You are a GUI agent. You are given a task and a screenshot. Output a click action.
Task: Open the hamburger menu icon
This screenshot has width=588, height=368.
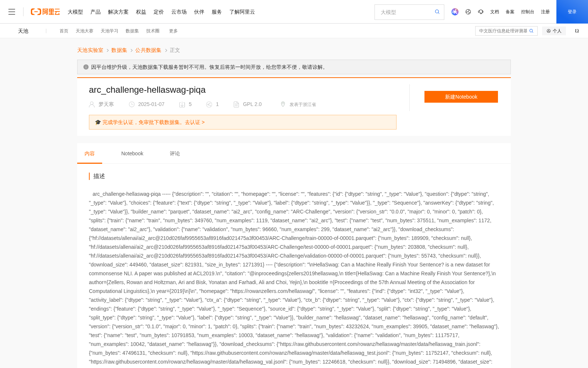(12, 12)
